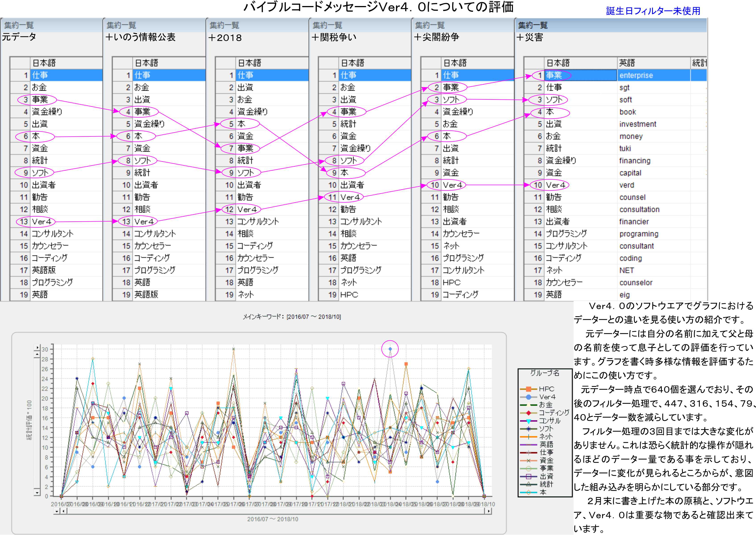Click the コーディング red diamond legend marker

click(528, 413)
